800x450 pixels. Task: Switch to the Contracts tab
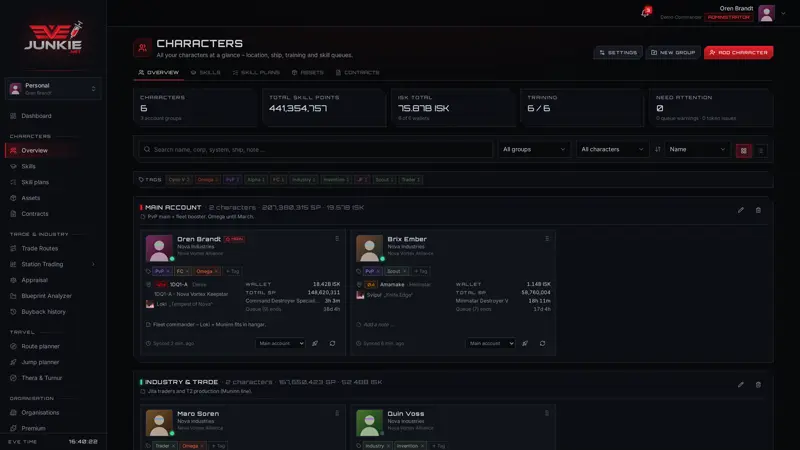(358, 72)
